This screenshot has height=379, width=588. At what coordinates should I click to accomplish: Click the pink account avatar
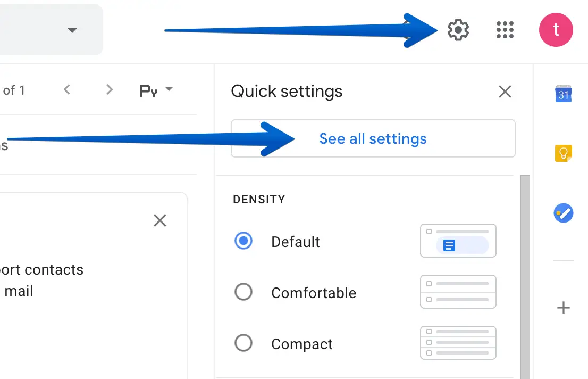[x=556, y=30]
